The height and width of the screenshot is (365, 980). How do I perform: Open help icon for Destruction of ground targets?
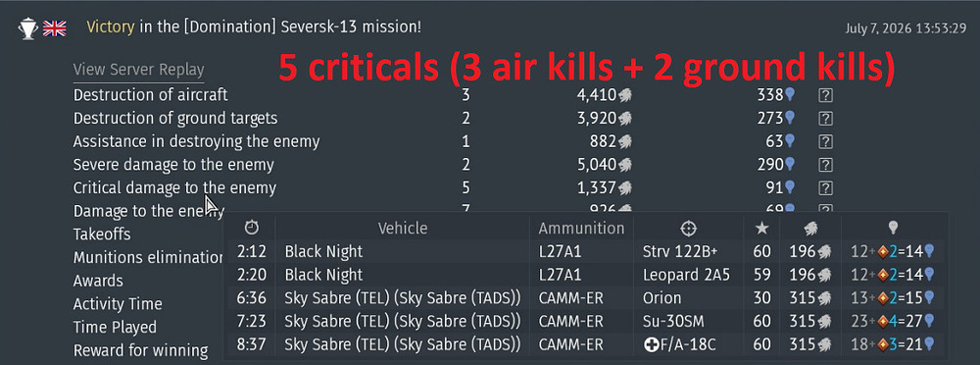click(825, 119)
